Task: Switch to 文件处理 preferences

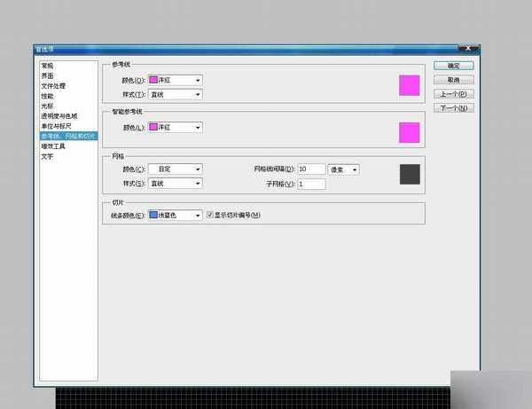Action: click(52, 86)
